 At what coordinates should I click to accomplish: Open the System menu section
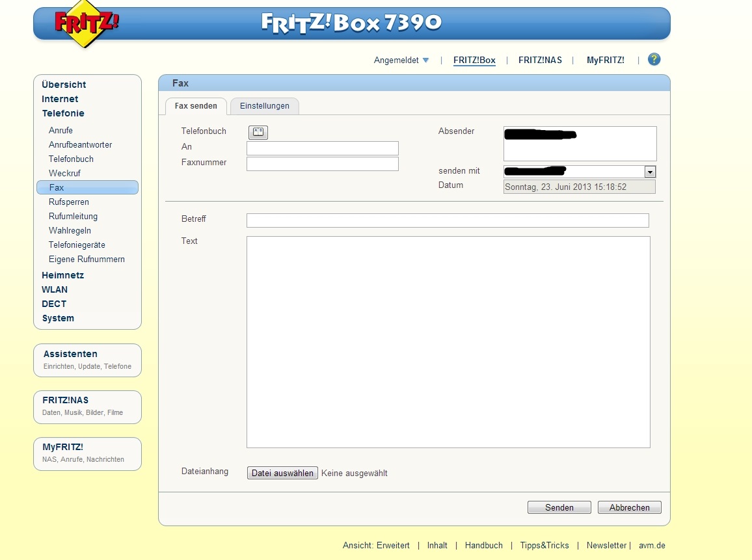click(58, 318)
